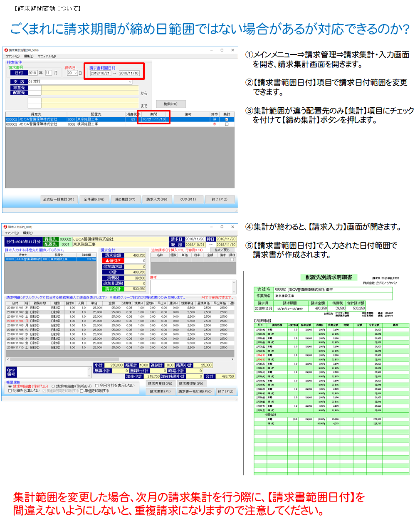420x519 pixels.
Task: Uncheck 集計 box for 東京施設工事 row
Action: tap(227, 119)
